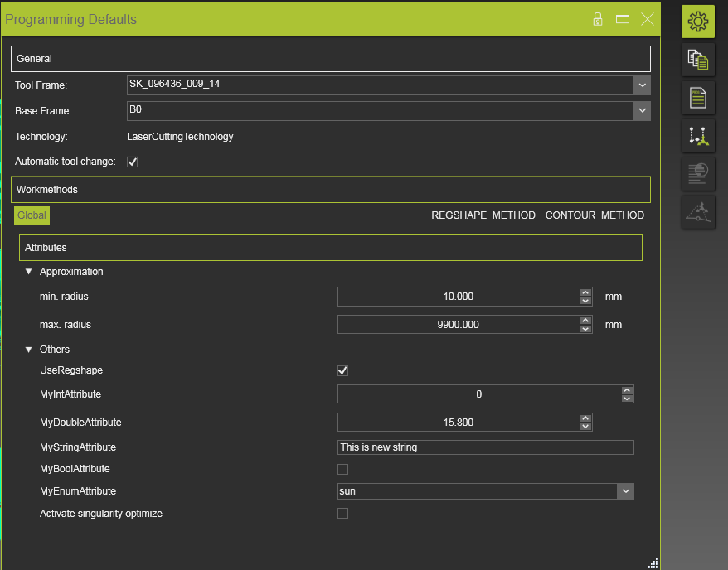
Task: Disable the Automatic tool change checkbox
Action: coord(132,162)
